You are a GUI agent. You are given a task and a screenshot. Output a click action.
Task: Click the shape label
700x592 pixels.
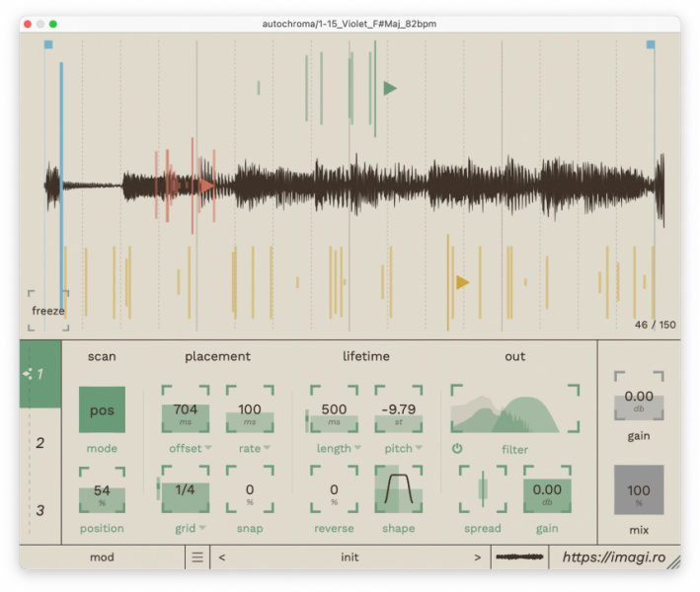(398, 528)
